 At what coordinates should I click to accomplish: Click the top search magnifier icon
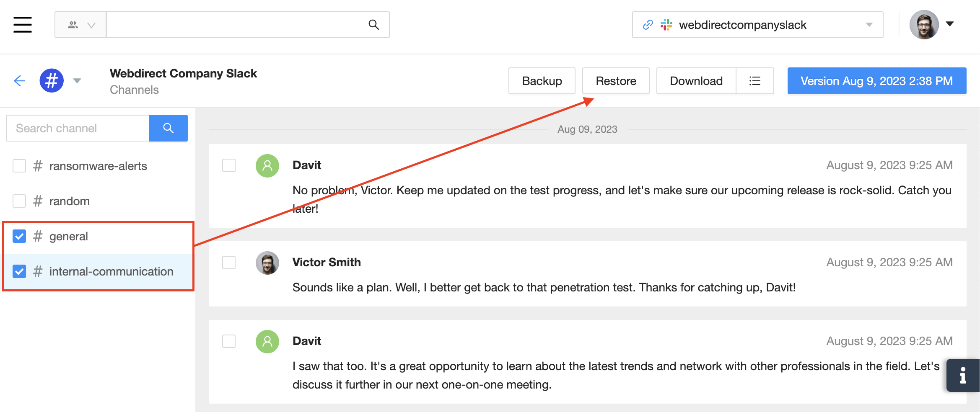coord(373,25)
